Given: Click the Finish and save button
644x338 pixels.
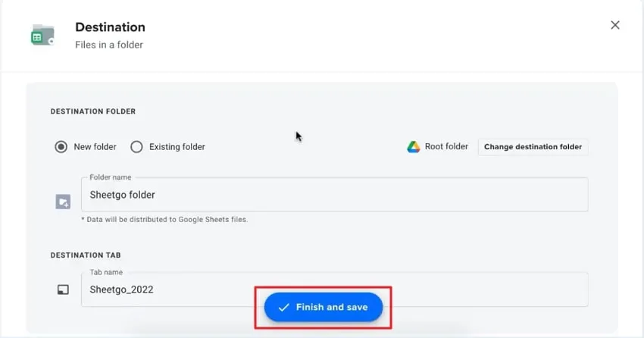Looking at the screenshot, I should tap(324, 307).
